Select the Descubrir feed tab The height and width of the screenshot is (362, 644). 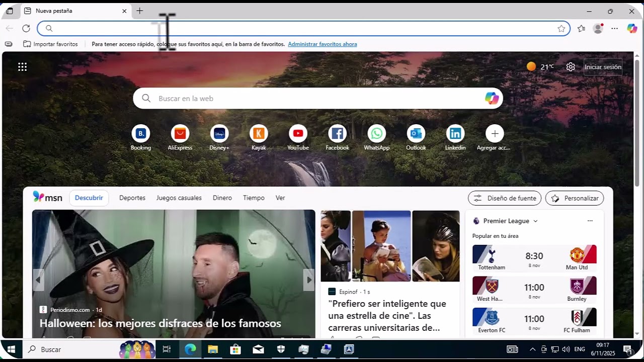pos(89,198)
